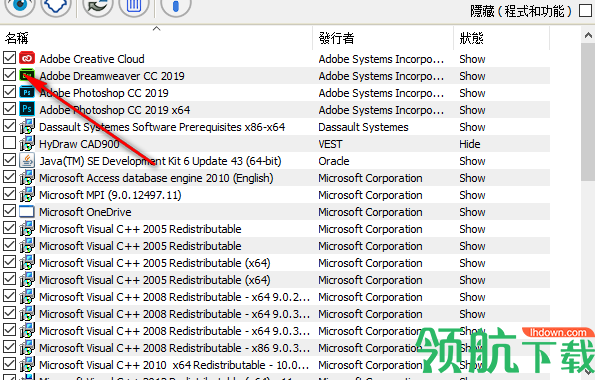Click the Microsoft Access database engine icon
595x380 pixels.
27,178
